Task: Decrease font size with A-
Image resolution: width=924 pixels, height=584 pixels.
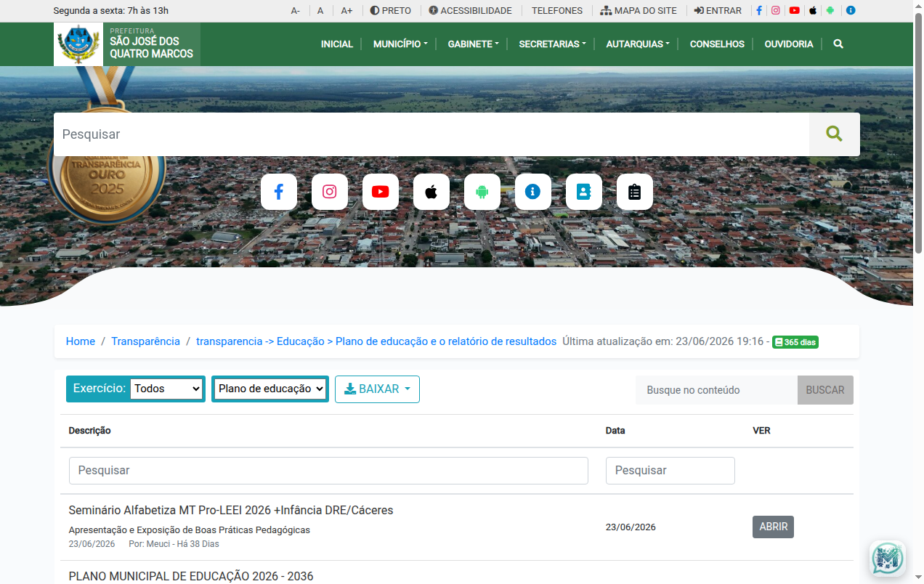Action: point(296,11)
